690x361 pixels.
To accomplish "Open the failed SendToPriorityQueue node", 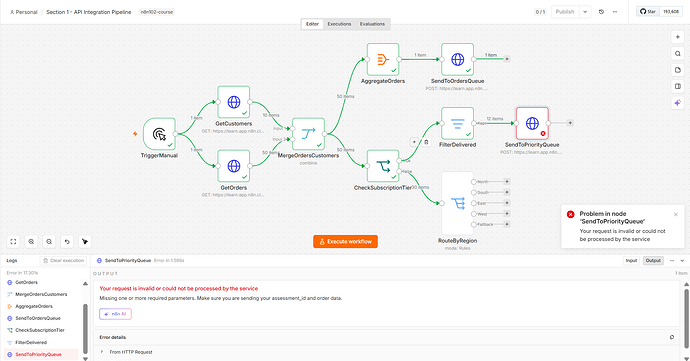I will tap(532, 123).
